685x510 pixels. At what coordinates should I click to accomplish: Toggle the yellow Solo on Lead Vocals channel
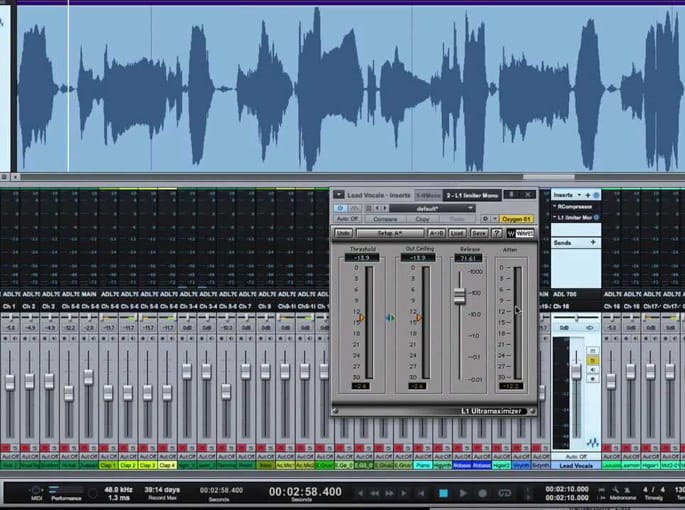pyautogui.click(x=593, y=360)
